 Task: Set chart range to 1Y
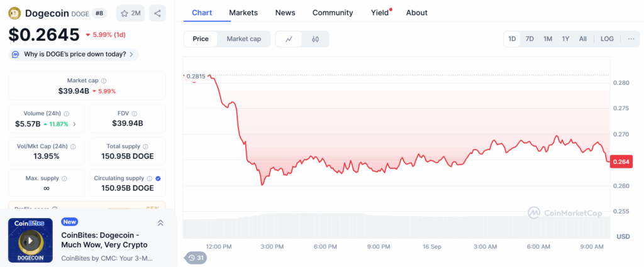point(565,39)
